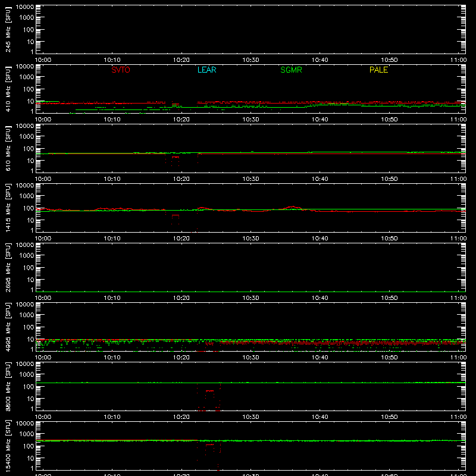
Task: Click the 10000 tick of 245 MHz panel
Action: click(25, 7)
